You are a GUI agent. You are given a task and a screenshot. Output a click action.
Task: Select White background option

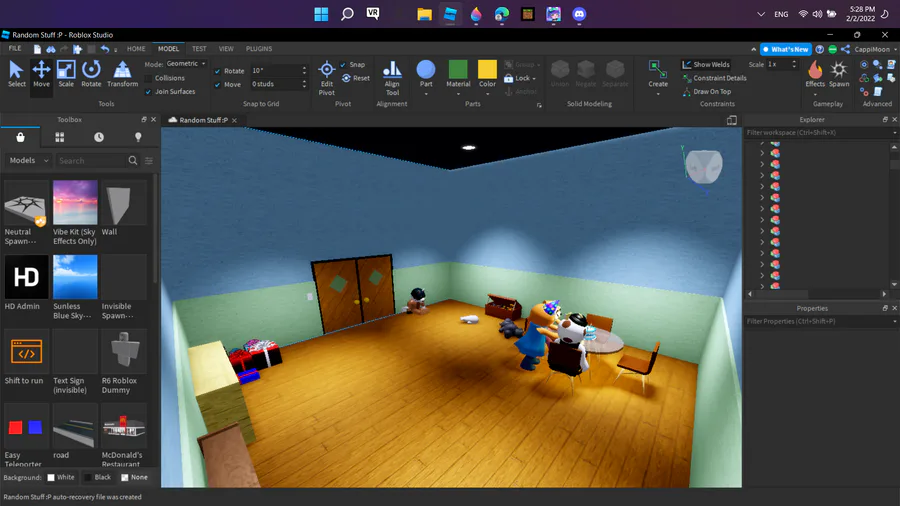click(x=61, y=477)
